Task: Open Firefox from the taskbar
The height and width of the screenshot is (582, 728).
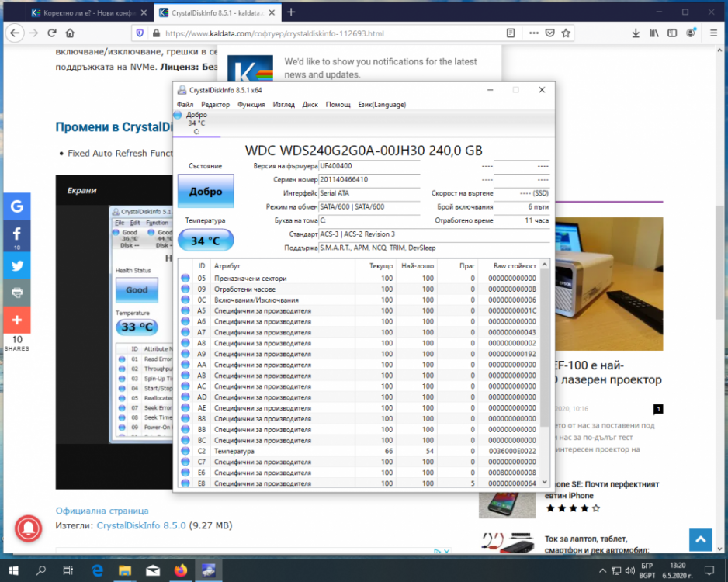Action: point(181,570)
